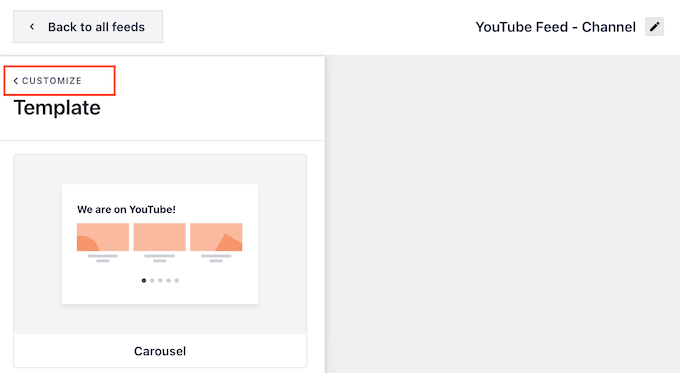Click the active first carousel pagination dot

(x=144, y=281)
